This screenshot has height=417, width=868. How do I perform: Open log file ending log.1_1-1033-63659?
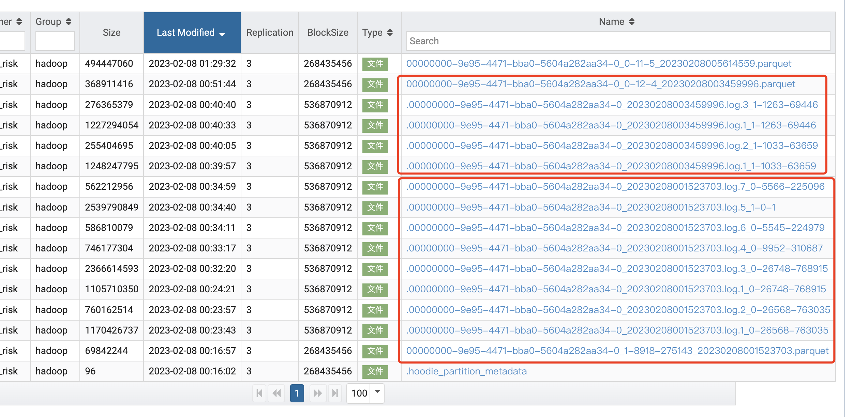[x=611, y=166]
